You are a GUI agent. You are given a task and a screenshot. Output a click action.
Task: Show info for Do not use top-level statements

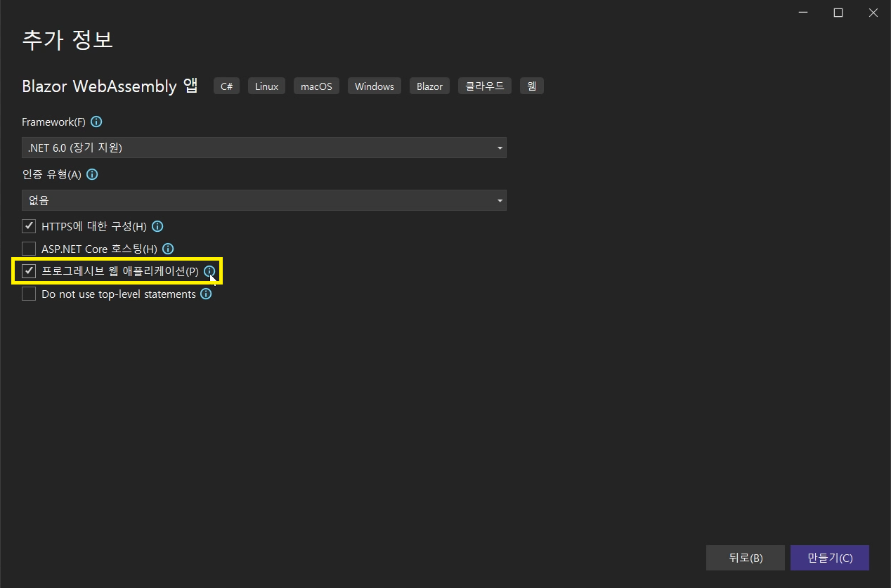click(x=206, y=294)
